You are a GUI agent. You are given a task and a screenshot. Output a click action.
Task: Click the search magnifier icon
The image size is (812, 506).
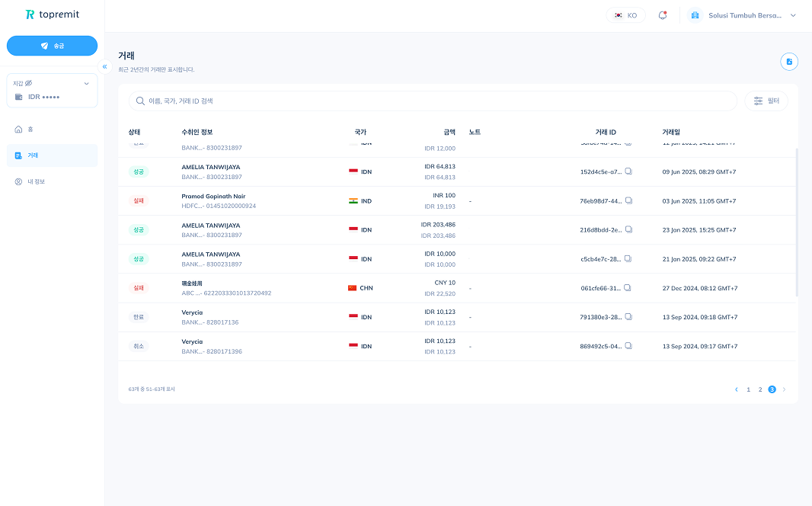tap(140, 101)
